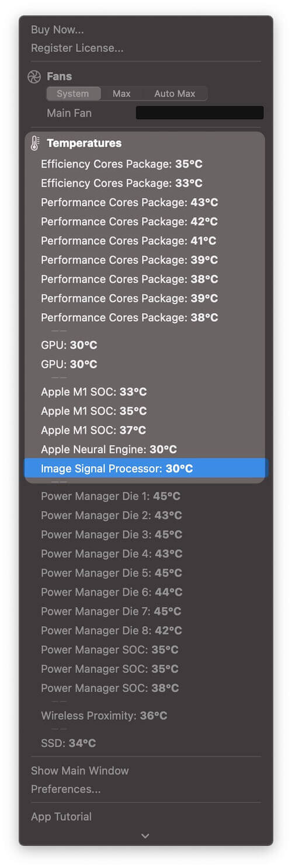Select the System fan mode

pos(73,93)
